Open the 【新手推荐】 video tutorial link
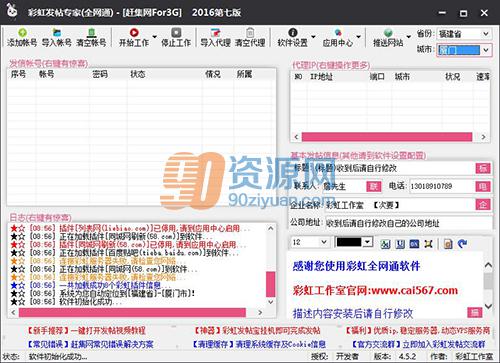 86,331
